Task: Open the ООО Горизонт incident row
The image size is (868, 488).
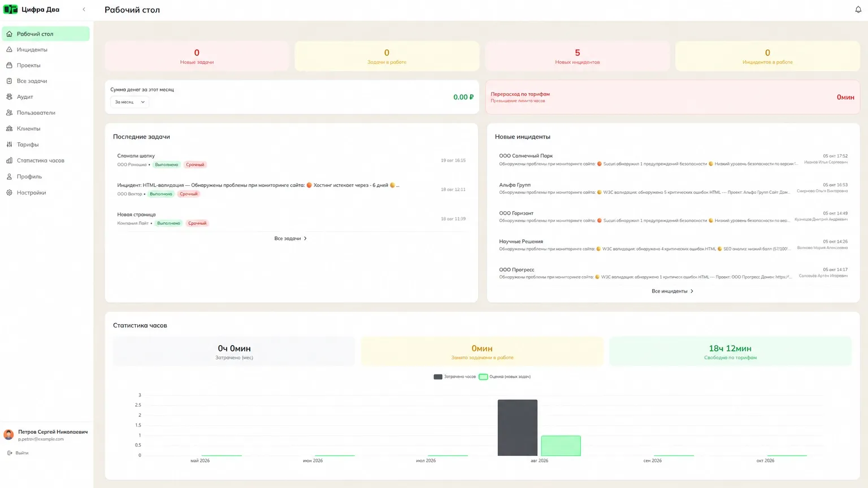Action: 673,217
